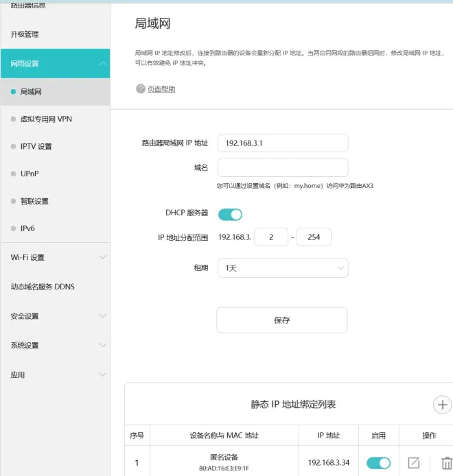The width and height of the screenshot is (453, 476).
Task: Open the 租期 lease time dropdown
Action: [283, 267]
